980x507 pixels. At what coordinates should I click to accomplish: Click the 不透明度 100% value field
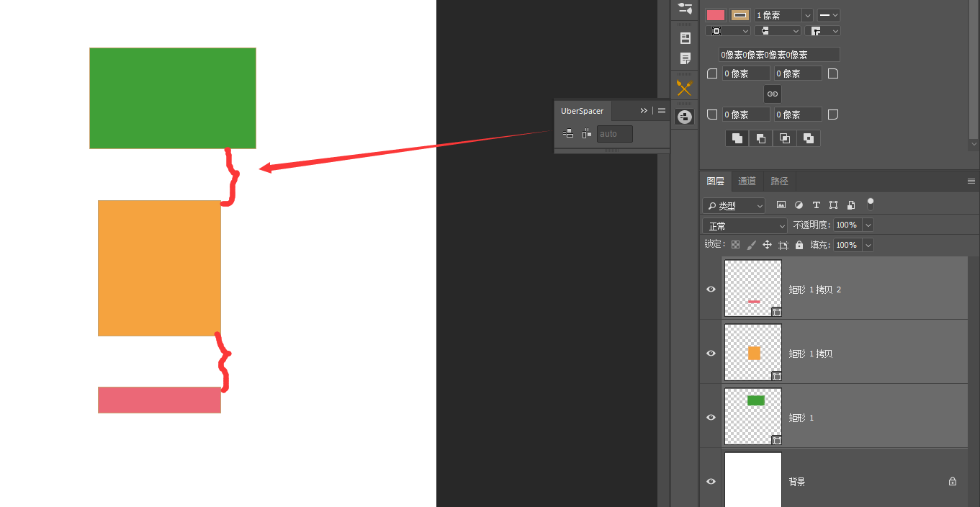point(848,225)
